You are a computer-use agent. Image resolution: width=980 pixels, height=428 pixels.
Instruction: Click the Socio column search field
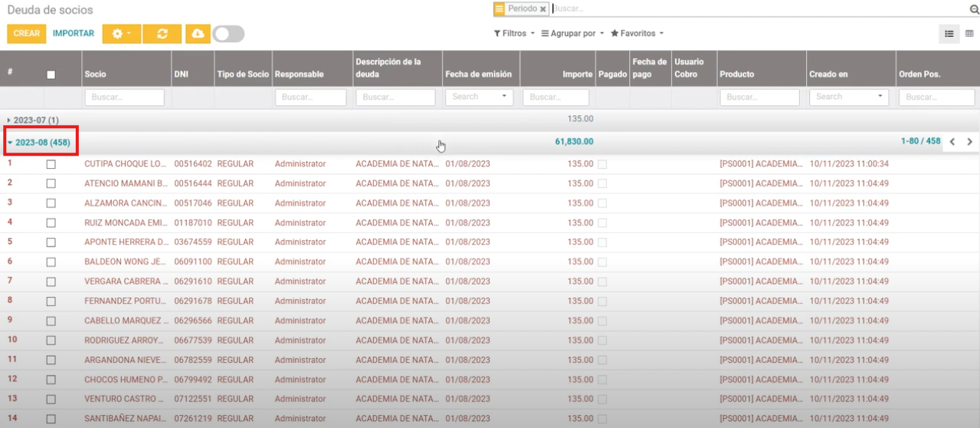point(124,97)
